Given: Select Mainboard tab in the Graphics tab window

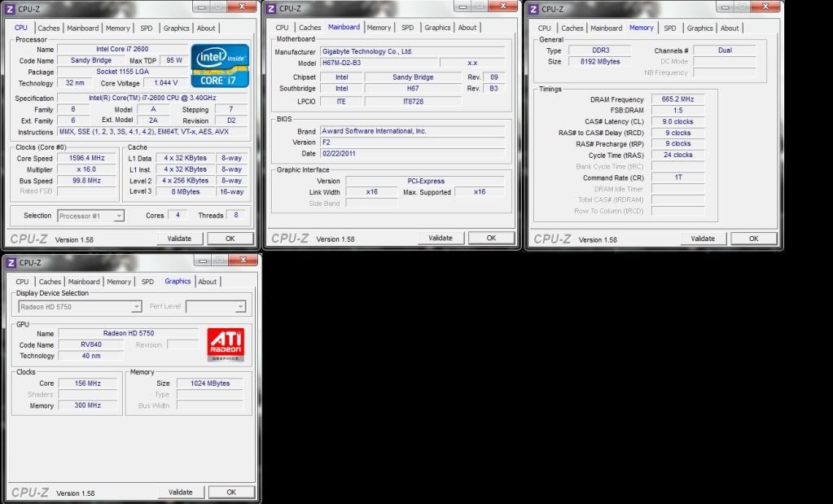Looking at the screenshot, I should tap(84, 282).
